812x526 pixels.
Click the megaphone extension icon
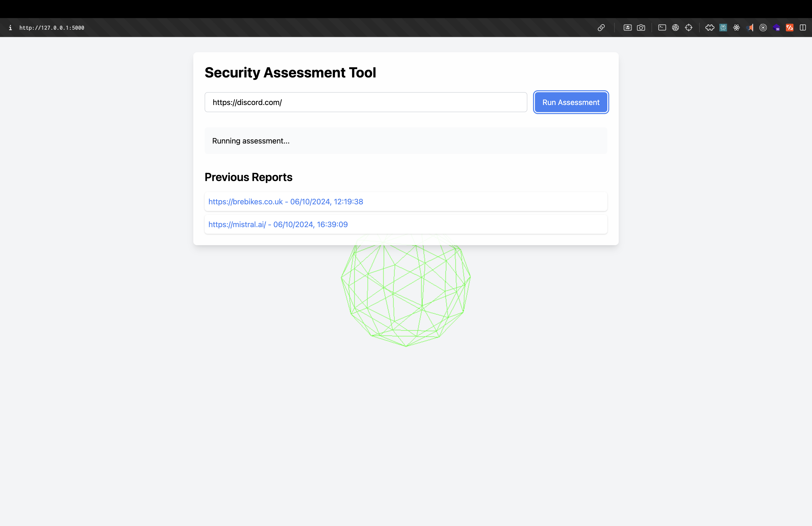click(x=750, y=28)
